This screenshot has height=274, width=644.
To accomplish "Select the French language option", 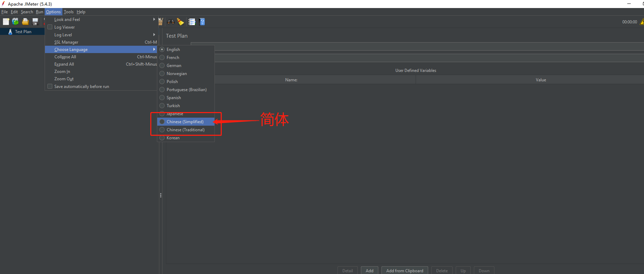I will tap(185, 57).
